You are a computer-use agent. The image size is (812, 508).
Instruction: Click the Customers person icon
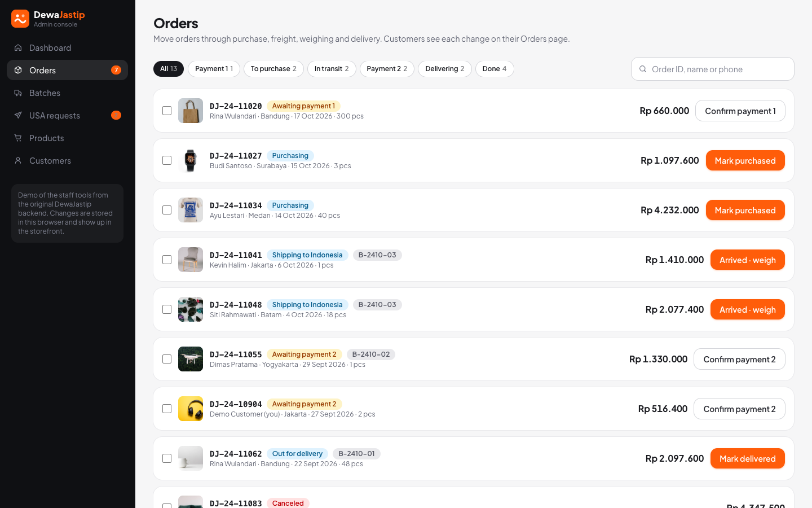[18, 161]
